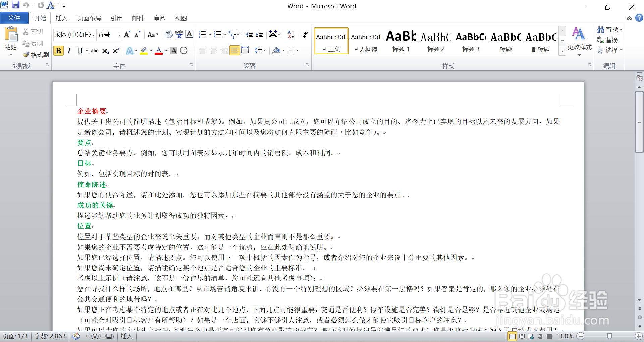Switch to Full Screen Reading view
Viewport: 644px width, 342px height.
coord(522,336)
